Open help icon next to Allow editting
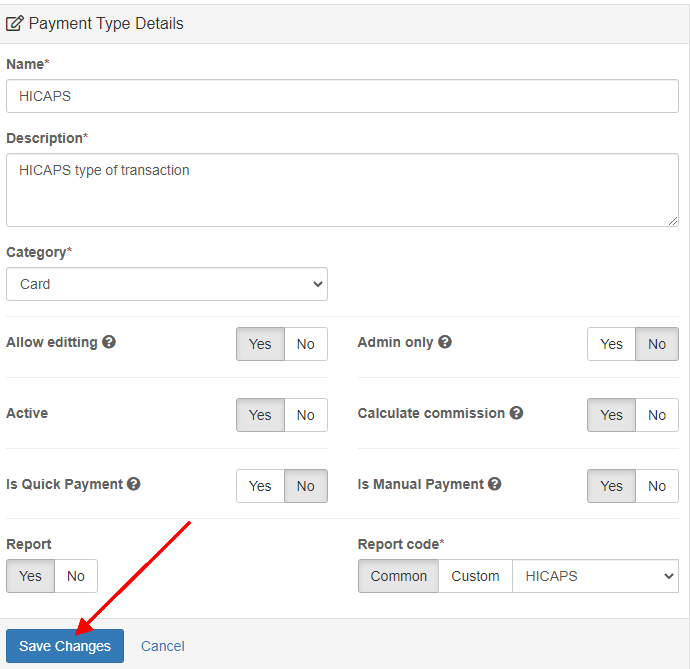The width and height of the screenshot is (690, 669). click(x=109, y=342)
